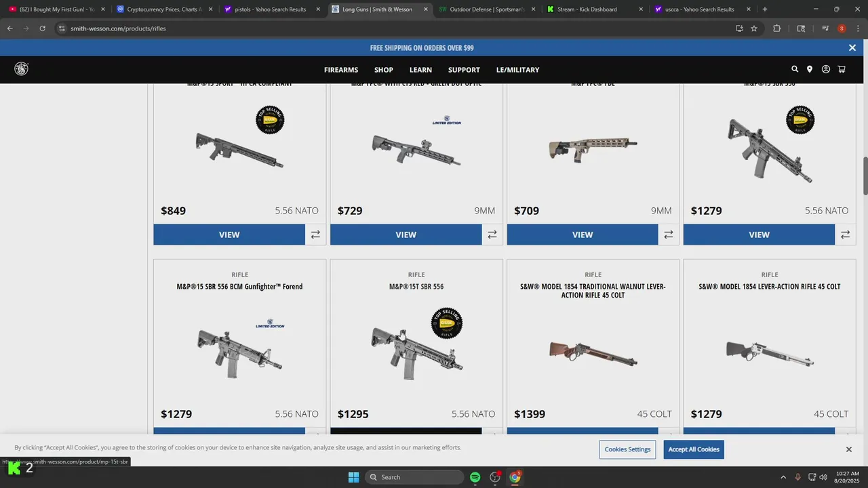Viewport: 868px width, 488px height.
Task: Bookmark this page with the star icon
Action: pyautogui.click(x=754, y=28)
